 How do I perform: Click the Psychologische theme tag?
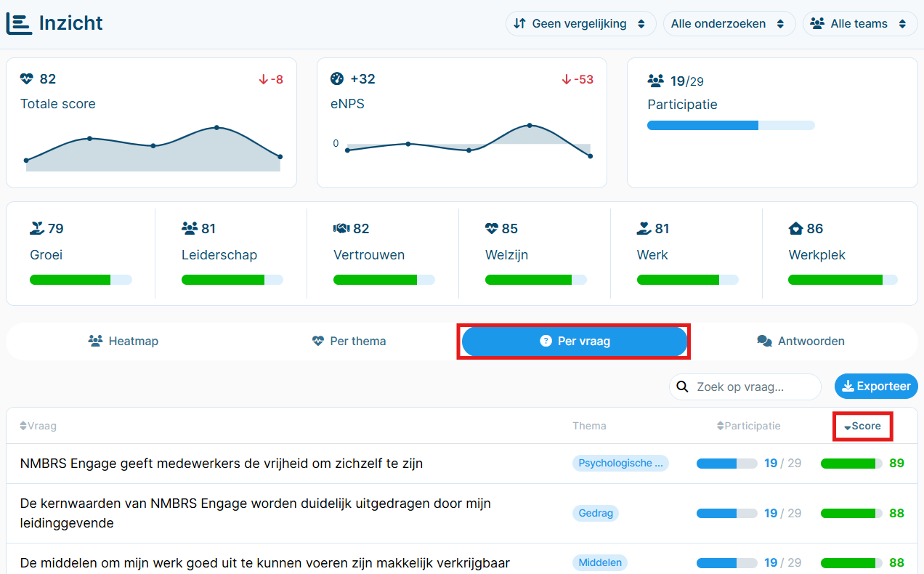(x=620, y=464)
